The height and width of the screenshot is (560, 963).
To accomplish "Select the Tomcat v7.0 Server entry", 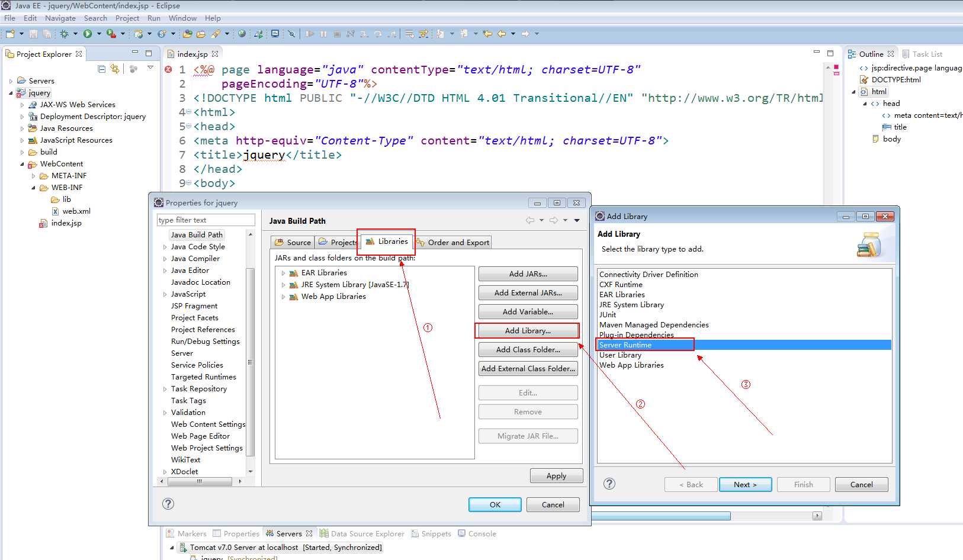I will pos(280,548).
